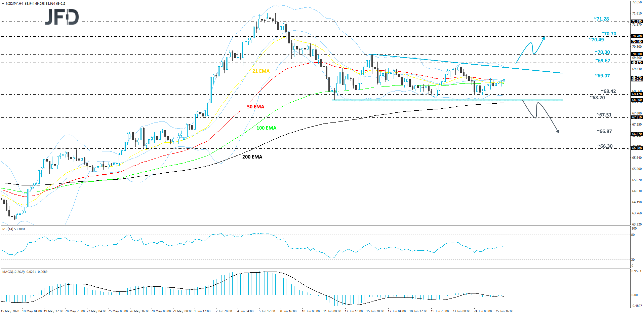Image resolution: width=644 pixels, height=315 pixels.
Task: Click the 1 Jun 12:00 time label
Action: (202, 311)
